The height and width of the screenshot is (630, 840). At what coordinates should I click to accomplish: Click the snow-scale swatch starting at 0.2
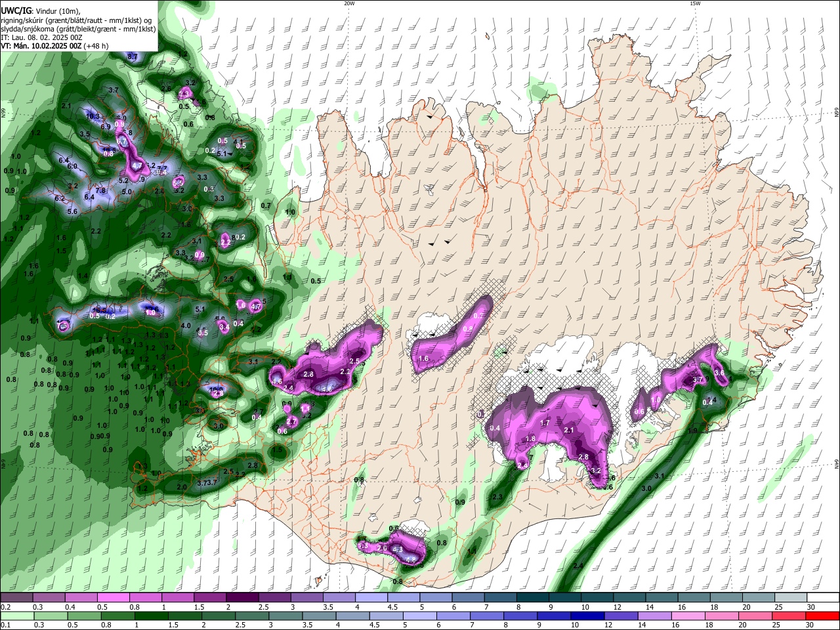[16, 598]
